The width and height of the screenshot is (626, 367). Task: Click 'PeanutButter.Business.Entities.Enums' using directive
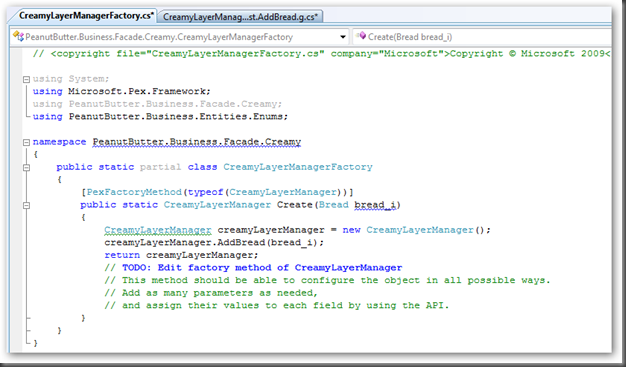click(x=178, y=117)
